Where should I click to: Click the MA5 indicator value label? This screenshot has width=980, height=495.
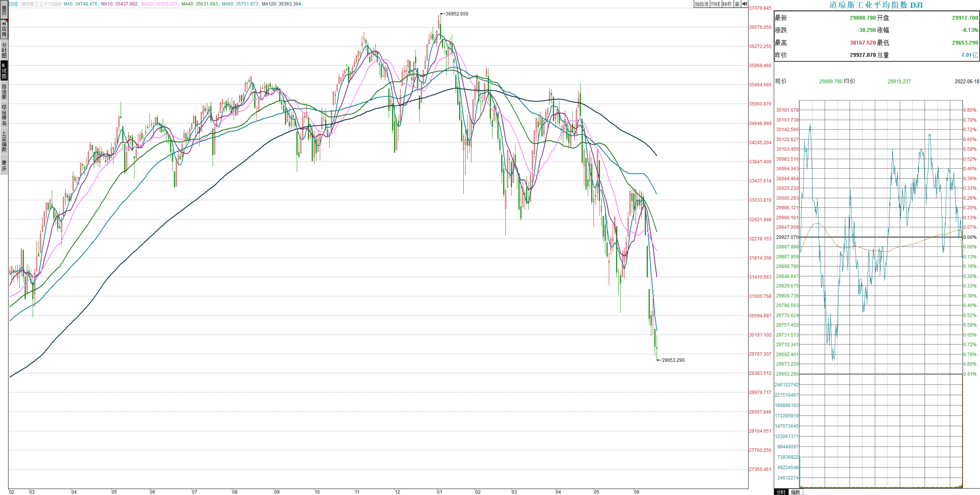(x=80, y=4)
